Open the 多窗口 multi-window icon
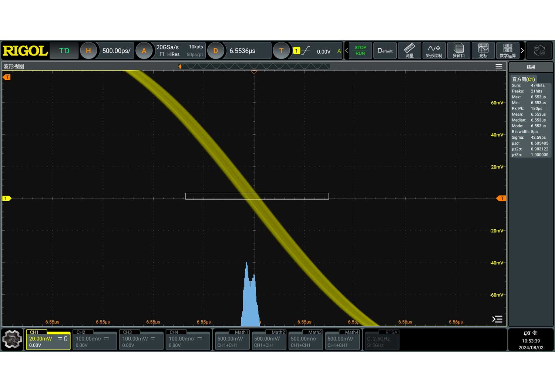The height and width of the screenshot is (392, 555). [458, 51]
